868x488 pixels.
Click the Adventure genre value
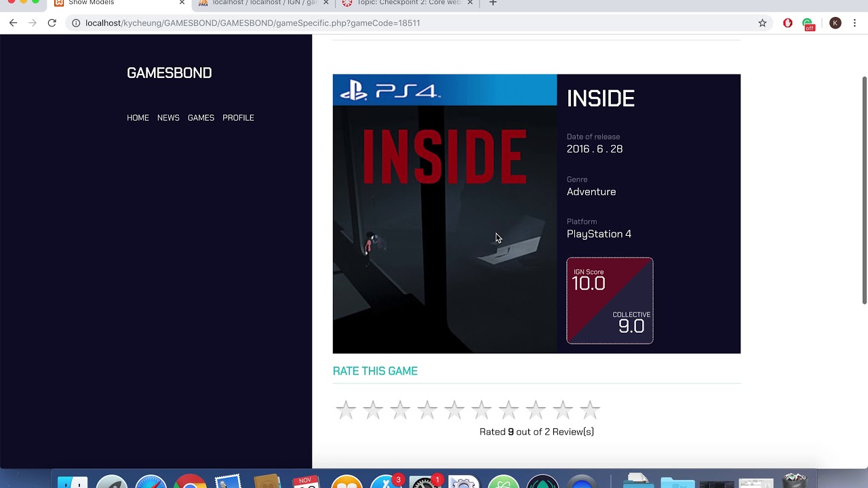[591, 192]
